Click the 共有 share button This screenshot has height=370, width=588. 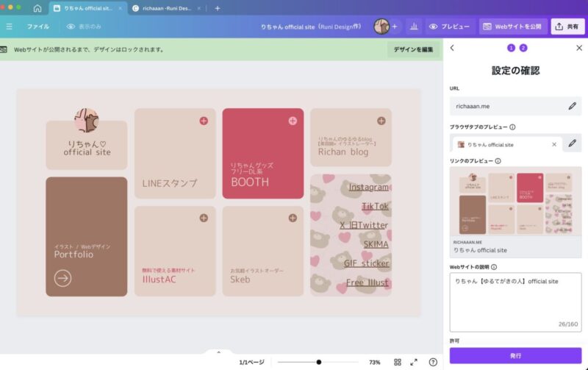pyautogui.click(x=567, y=26)
